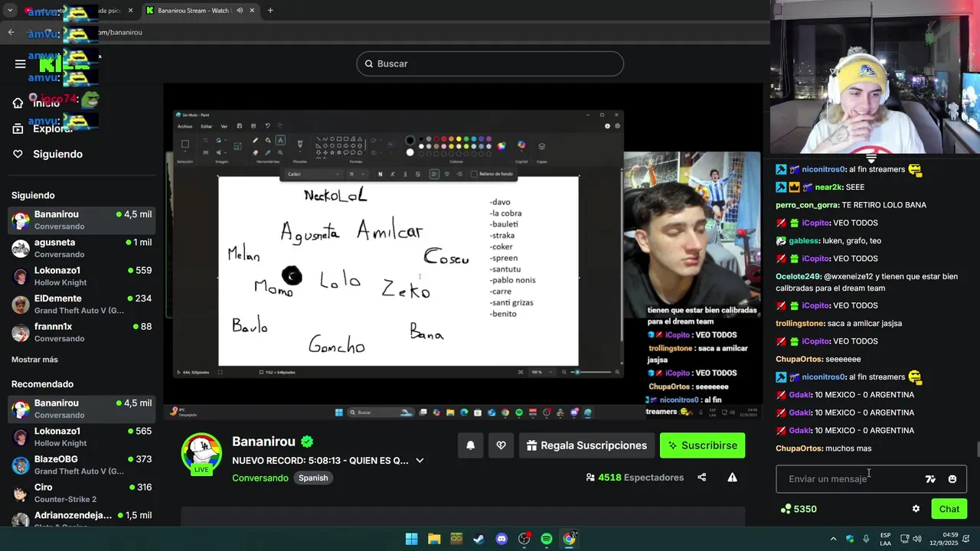Open Bananirou channel in Siguiendo list
Screen dimensions: 980x551
click(82, 220)
